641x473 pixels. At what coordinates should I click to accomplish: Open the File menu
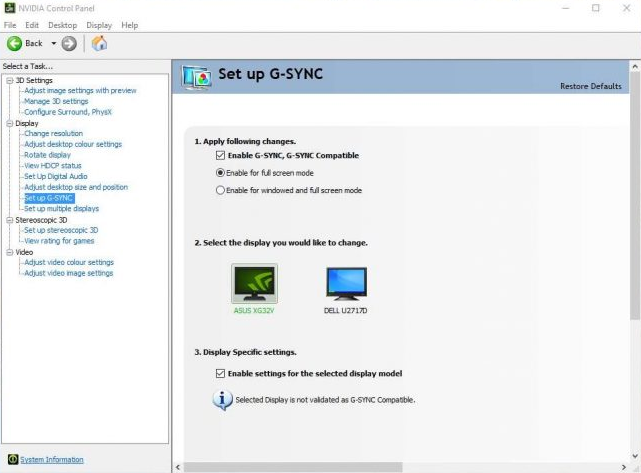[10, 25]
